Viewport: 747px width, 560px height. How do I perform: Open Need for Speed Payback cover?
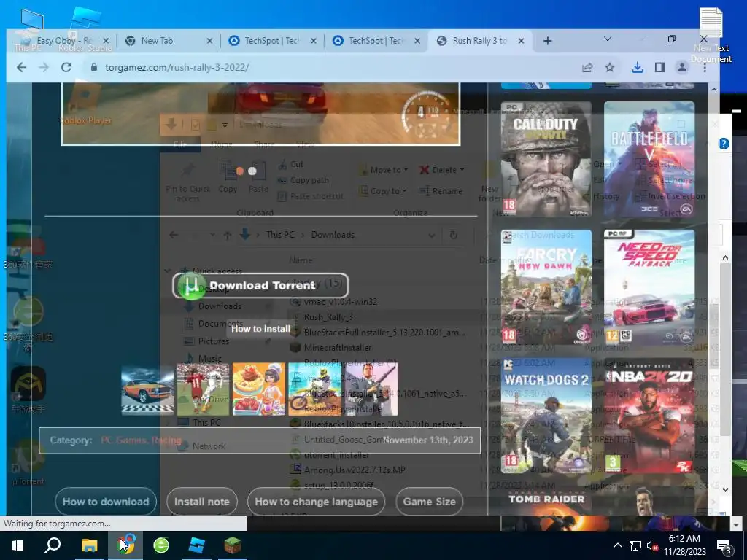649,287
